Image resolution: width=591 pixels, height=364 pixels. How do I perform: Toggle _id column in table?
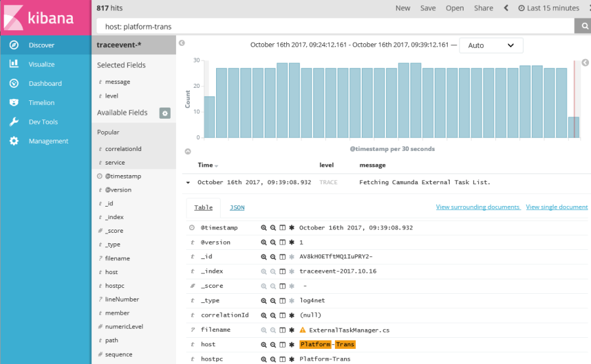pyautogui.click(x=282, y=256)
